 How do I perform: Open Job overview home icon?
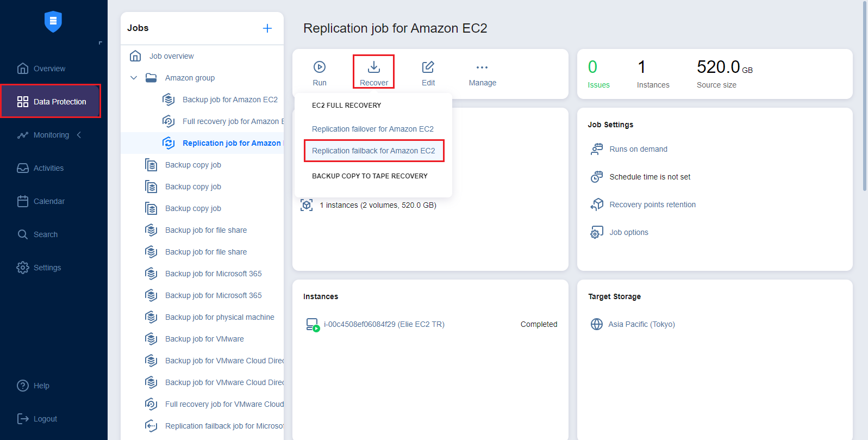tap(135, 56)
